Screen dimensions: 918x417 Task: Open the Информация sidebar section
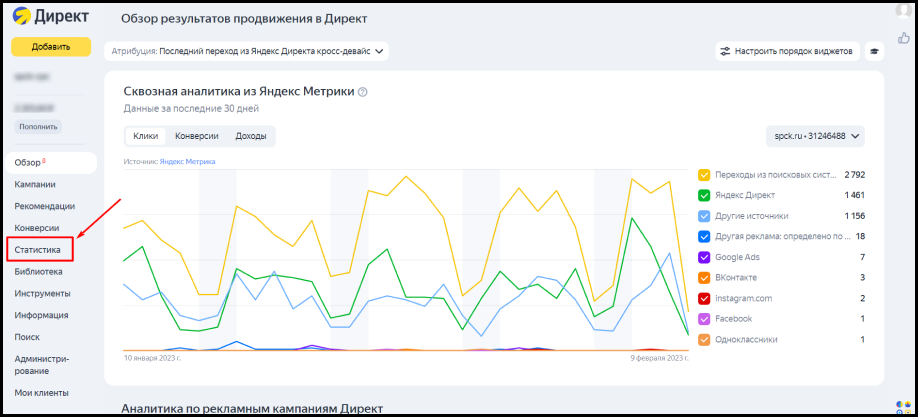(42, 315)
